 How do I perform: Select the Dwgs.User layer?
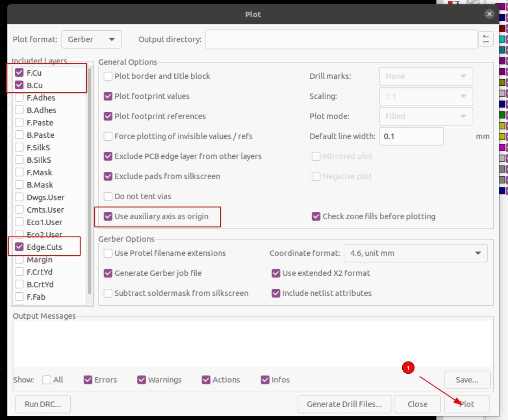pos(19,197)
